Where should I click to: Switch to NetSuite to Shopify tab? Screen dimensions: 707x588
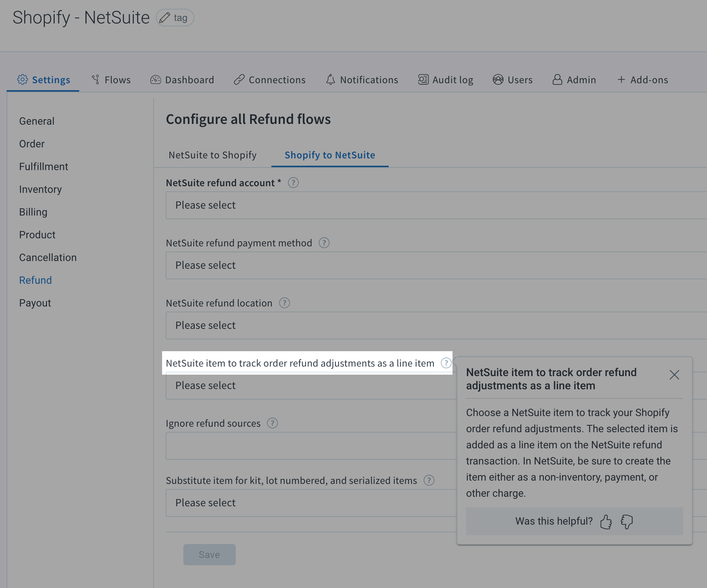coord(213,155)
